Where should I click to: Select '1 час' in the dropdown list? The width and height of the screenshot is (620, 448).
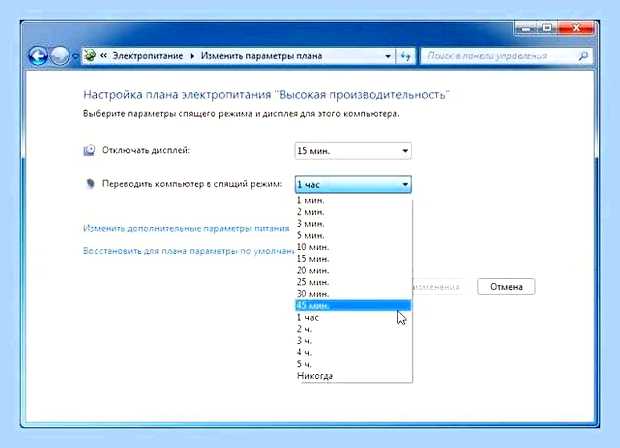click(x=353, y=317)
